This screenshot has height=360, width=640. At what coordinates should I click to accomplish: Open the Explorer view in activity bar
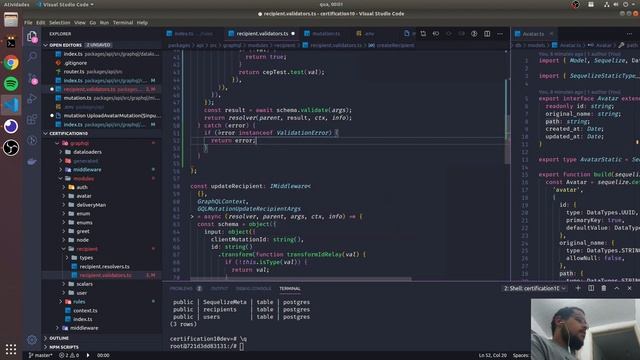click(32, 36)
